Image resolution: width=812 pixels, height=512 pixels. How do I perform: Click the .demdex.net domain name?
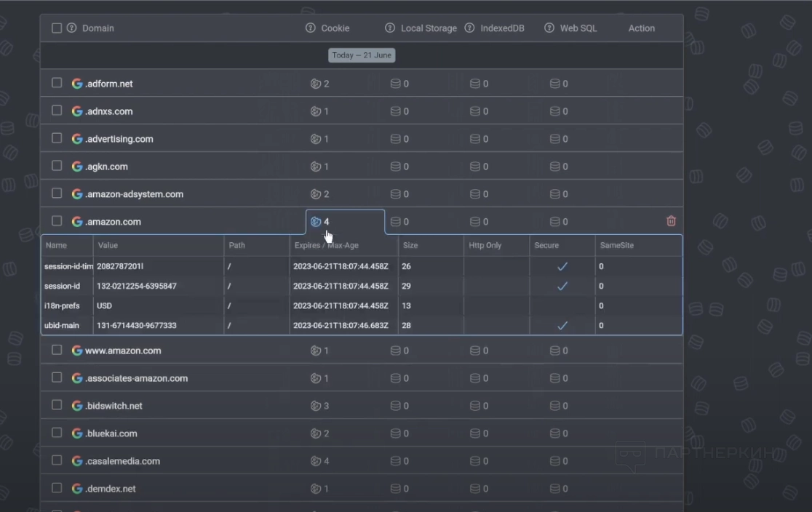pyautogui.click(x=110, y=489)
